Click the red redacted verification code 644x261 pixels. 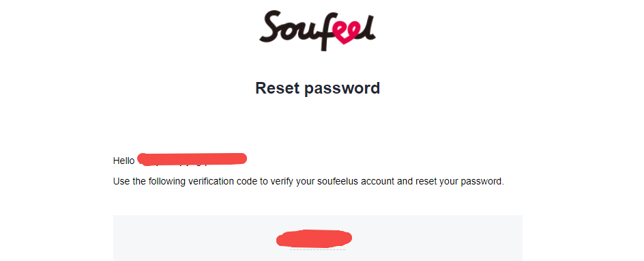pos(314,238)
